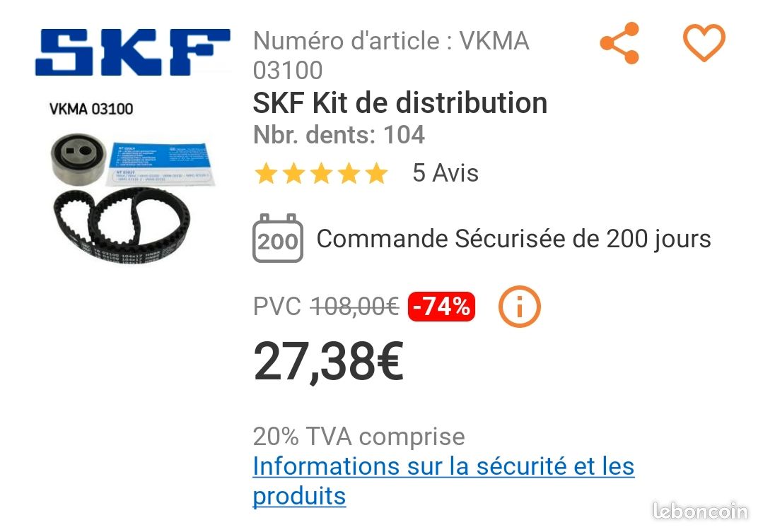The height and width of the screenshot is (532, 763).
Task: Open 'Informations sur la sécurité et les produits'
Action: 443,480
